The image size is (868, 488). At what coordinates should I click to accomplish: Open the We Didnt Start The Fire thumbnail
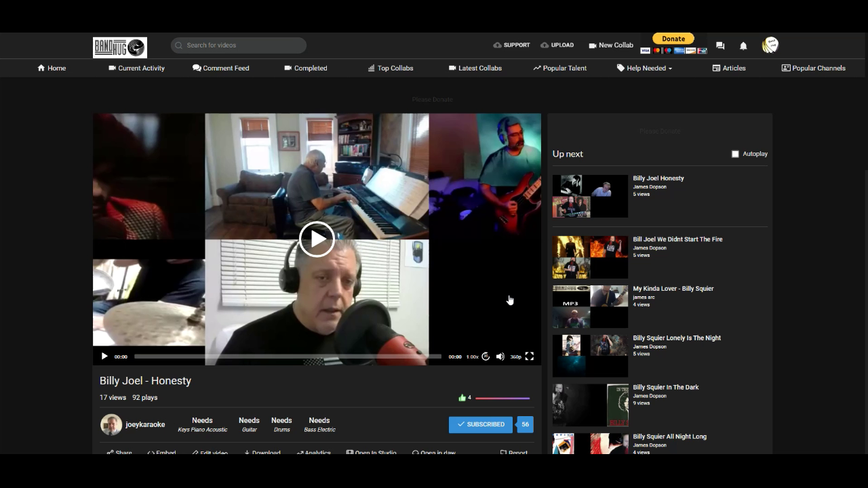[x=590, y=257]
